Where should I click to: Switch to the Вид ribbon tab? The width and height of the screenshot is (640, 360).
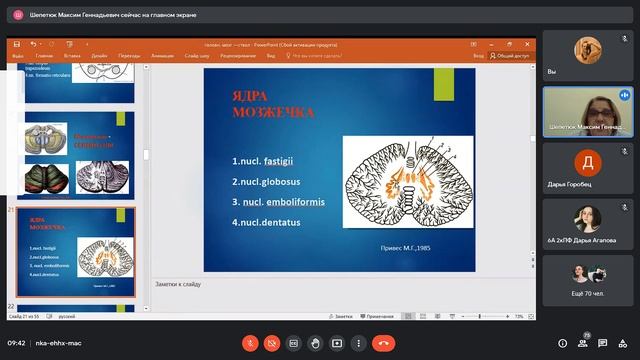(271, 56)
